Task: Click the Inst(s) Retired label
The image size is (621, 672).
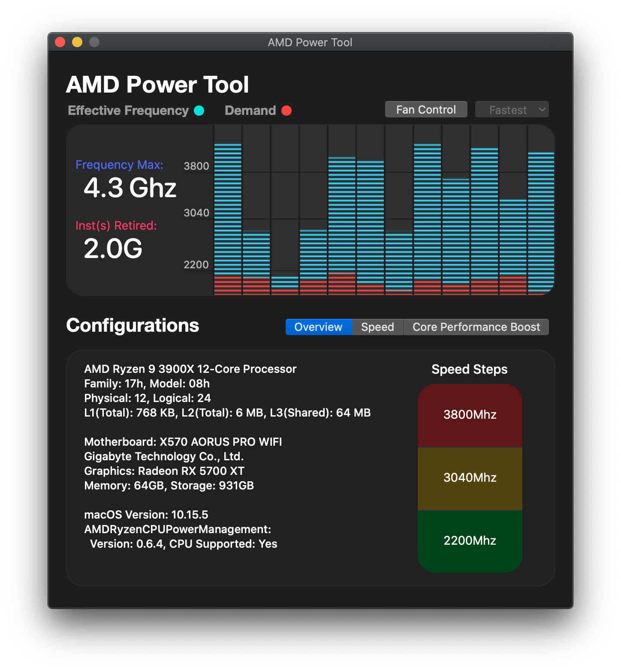Action: [116, 226]
